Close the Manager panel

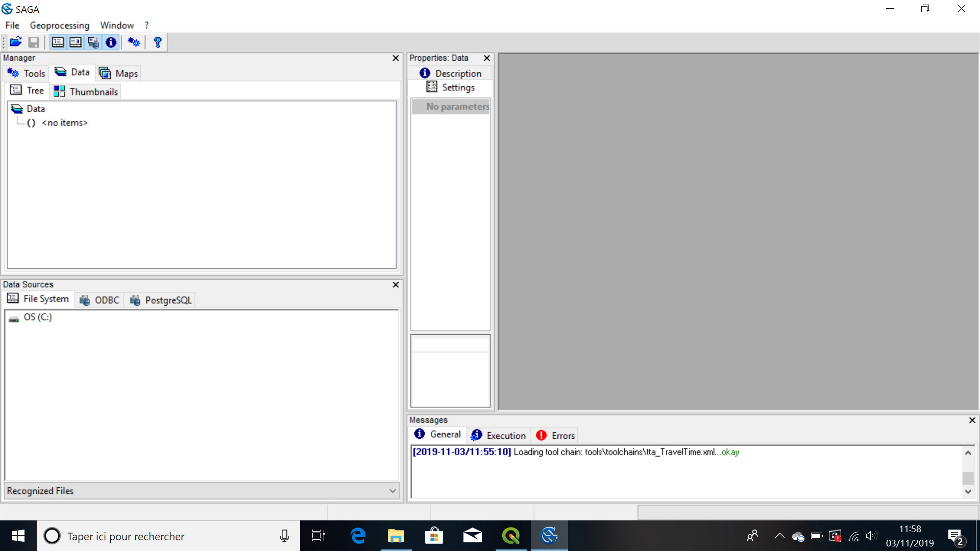[x=396, y=58]
